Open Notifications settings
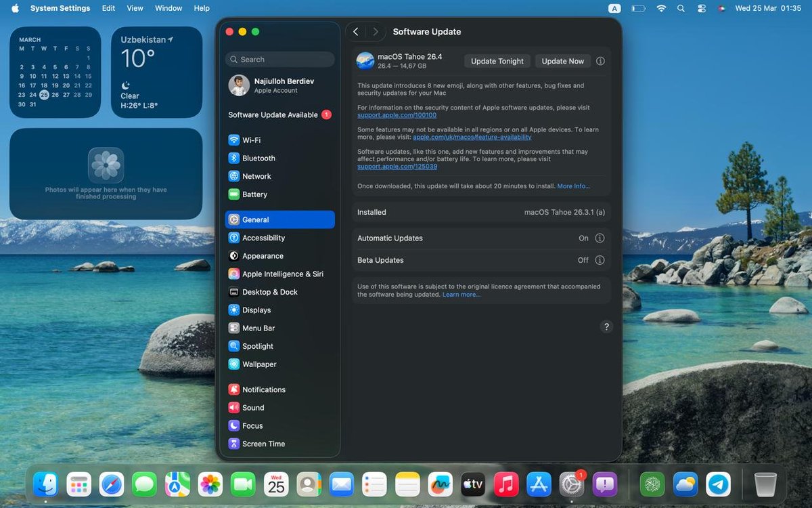The width and height of the screenshot is (812, 508). click(x=279, y=389)
